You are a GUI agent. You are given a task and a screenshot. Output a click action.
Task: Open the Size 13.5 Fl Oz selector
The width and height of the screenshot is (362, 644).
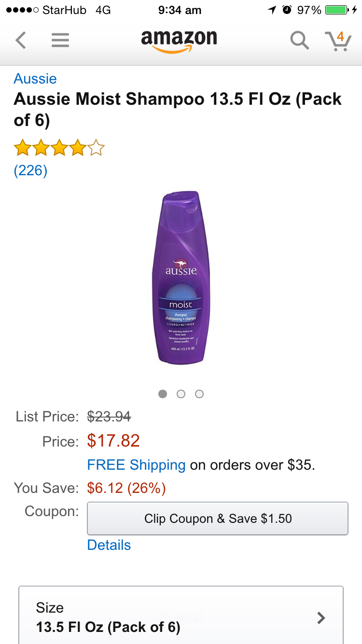coord(181,617)
